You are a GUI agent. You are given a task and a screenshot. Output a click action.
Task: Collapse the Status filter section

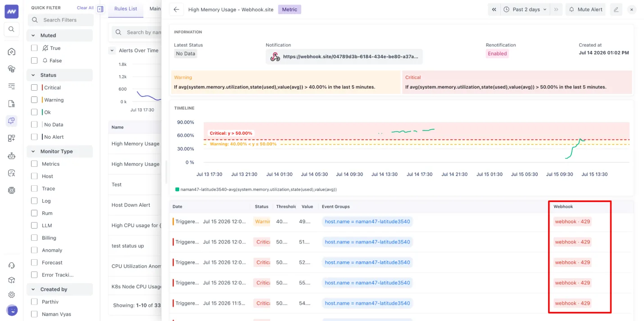pos(33,75)
